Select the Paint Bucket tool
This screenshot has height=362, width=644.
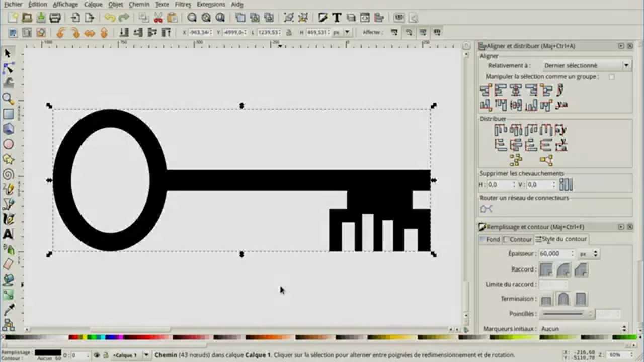click(8, 279)
